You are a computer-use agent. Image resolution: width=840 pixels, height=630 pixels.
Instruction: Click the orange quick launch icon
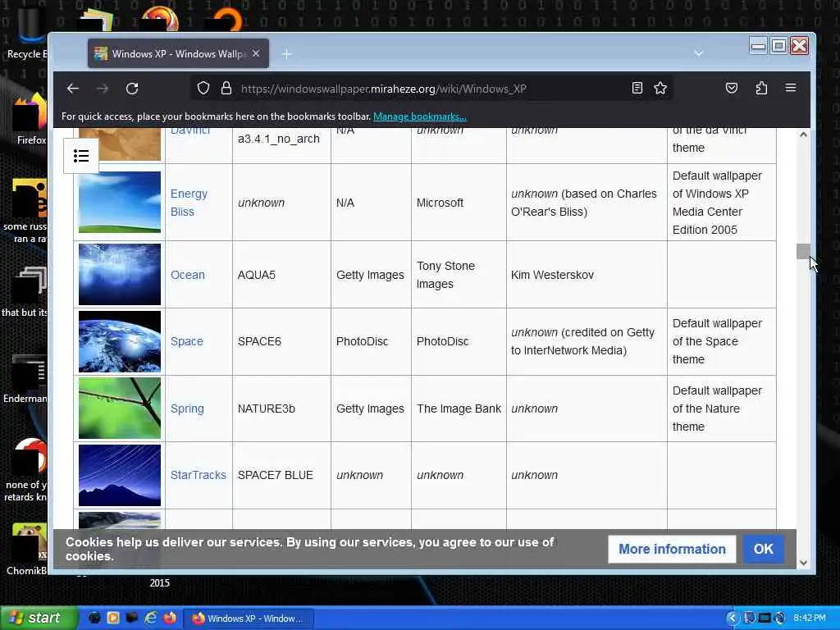coord(113,618)
